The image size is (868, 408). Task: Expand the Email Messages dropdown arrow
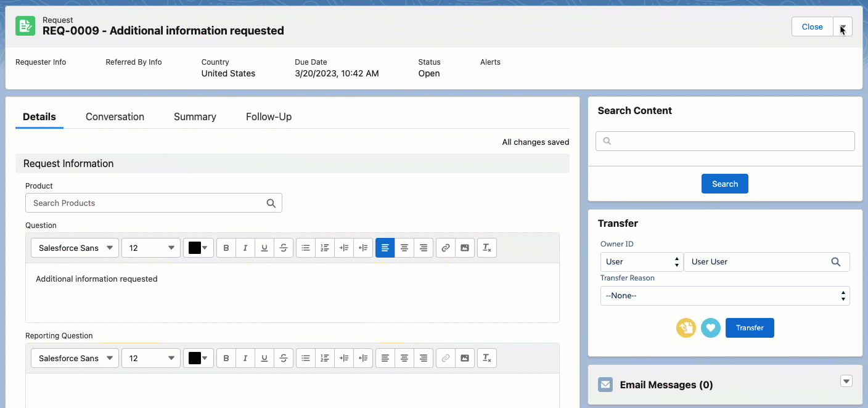846,381
